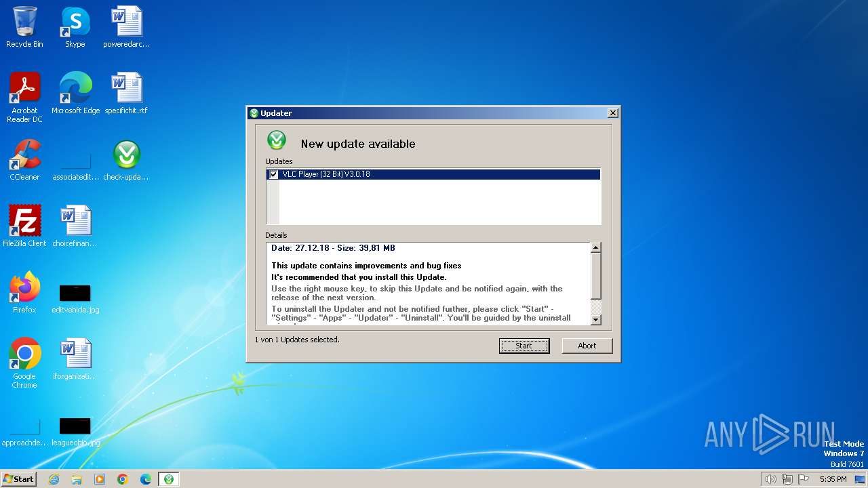Select VLC Player (32 Bit) V3.0.18 row

(x=433, y=175)
